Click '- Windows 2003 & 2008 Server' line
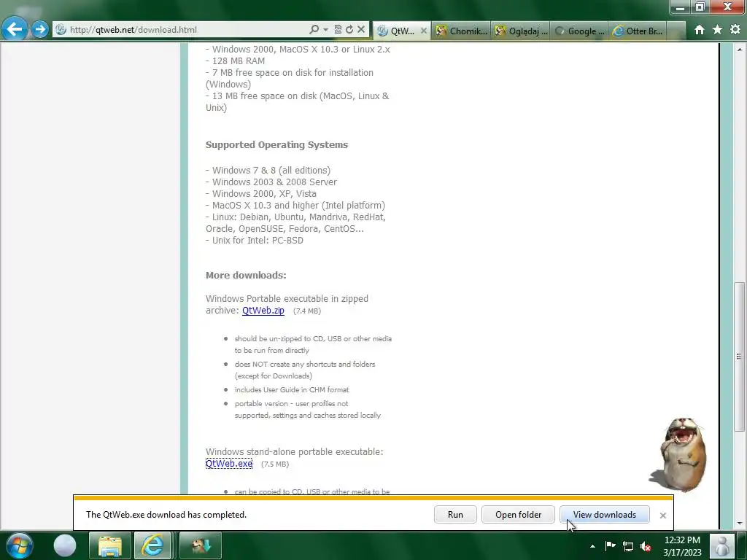Image resolution: width=747 pixels, height=560 pixels. (x=271, y=182)
